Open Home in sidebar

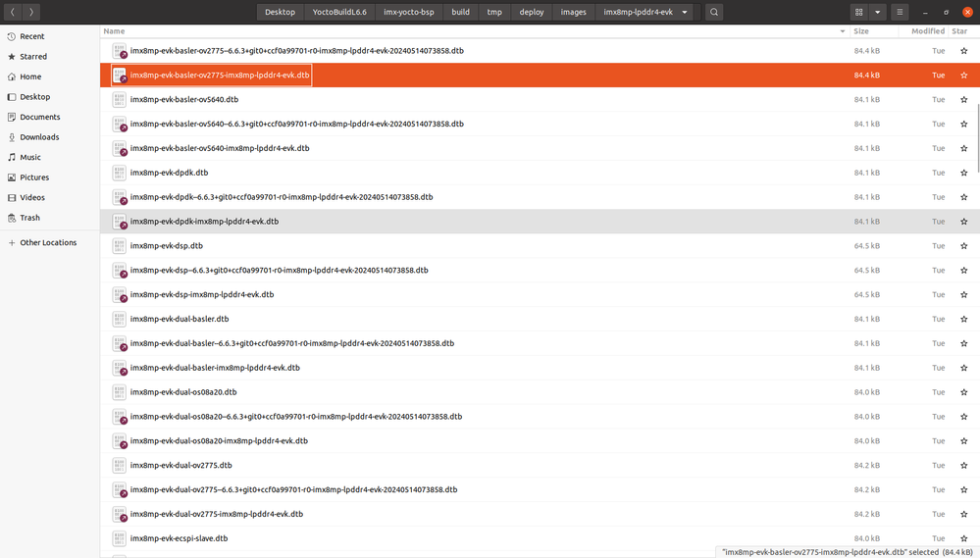click(x=50, y=76)
